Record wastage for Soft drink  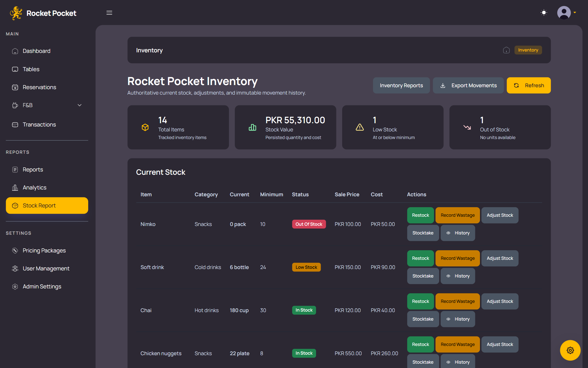tap(458, 258)
